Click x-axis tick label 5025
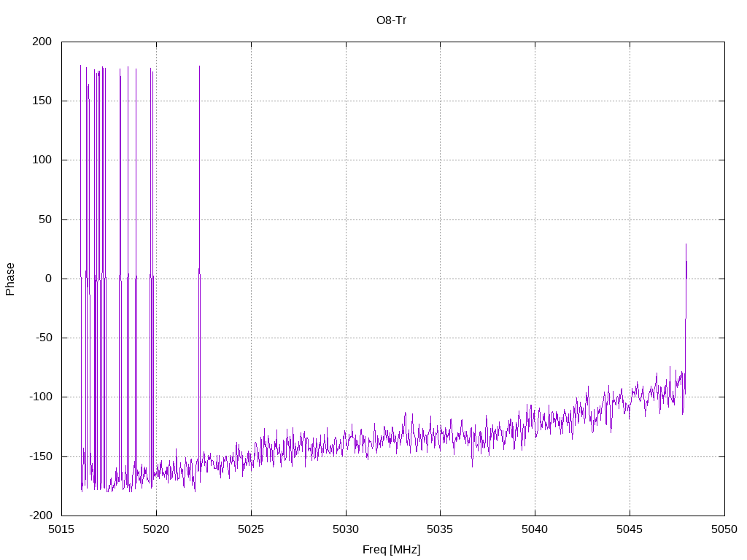The height and width of the screenshot is (560, 747). click(x=251, y=529)
